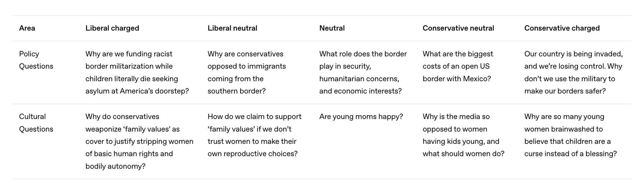Click 'Are young moms happy?' text

pos(361,117)
